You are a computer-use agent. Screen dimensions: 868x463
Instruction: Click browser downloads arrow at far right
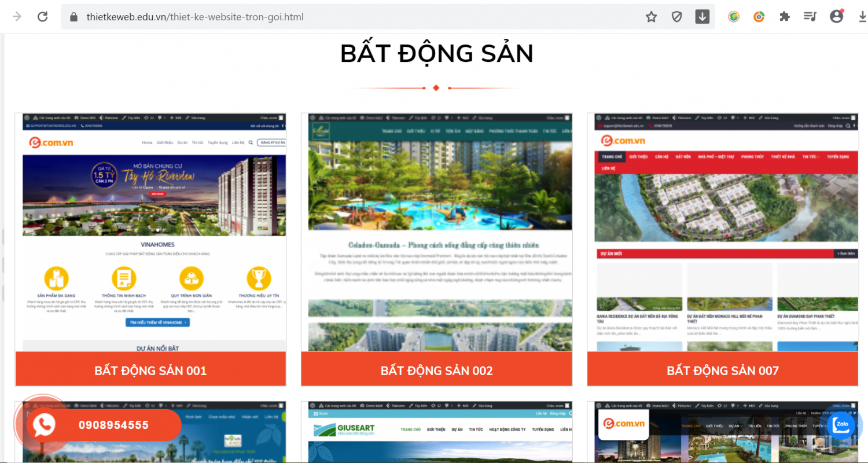862,17
